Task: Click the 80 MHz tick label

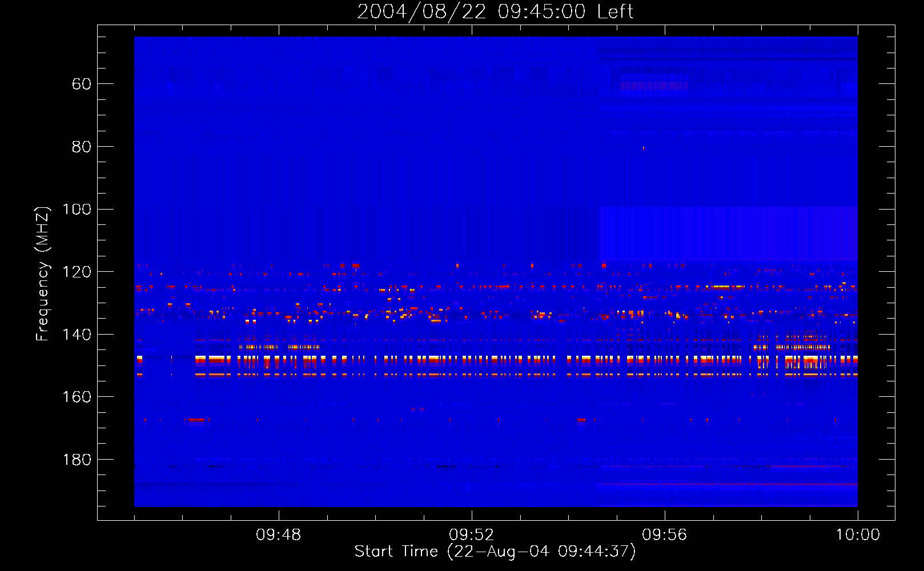Action: (82, 147)
